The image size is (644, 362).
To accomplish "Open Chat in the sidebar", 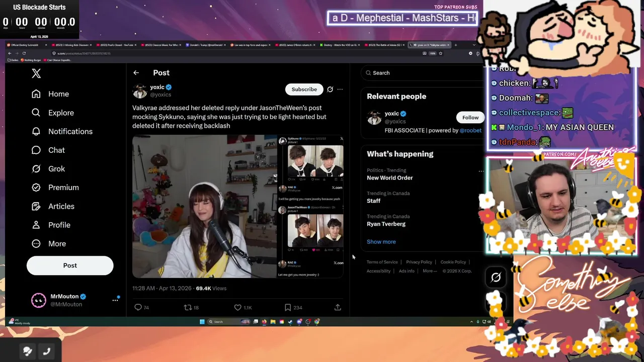I will pos(48,150).
